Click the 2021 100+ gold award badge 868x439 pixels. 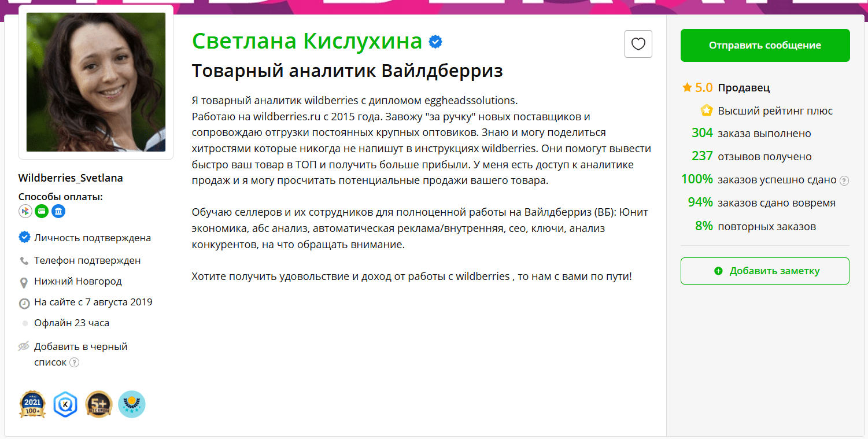coord(32,404)
